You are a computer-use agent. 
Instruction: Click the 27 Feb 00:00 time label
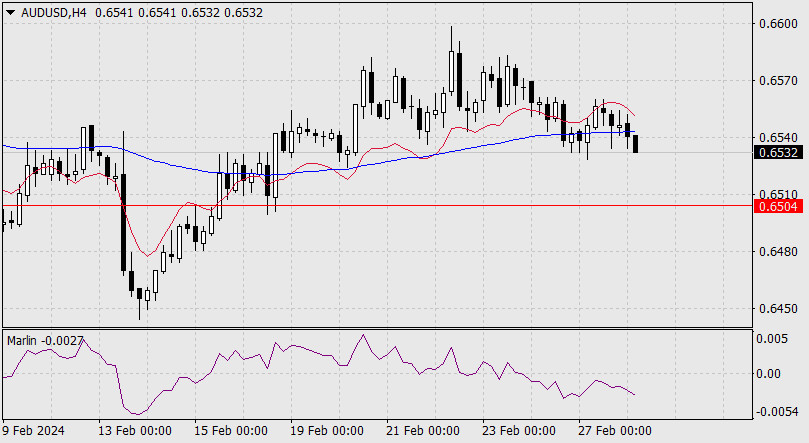(x=615, y=430)
